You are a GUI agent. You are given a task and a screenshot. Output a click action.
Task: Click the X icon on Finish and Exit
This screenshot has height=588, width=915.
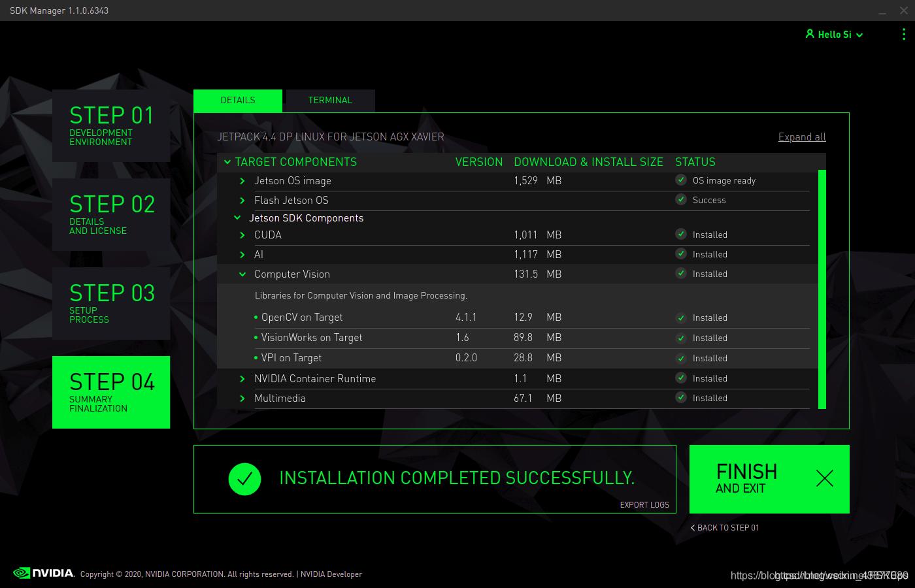pyautogui.click(x=825, y=478)
